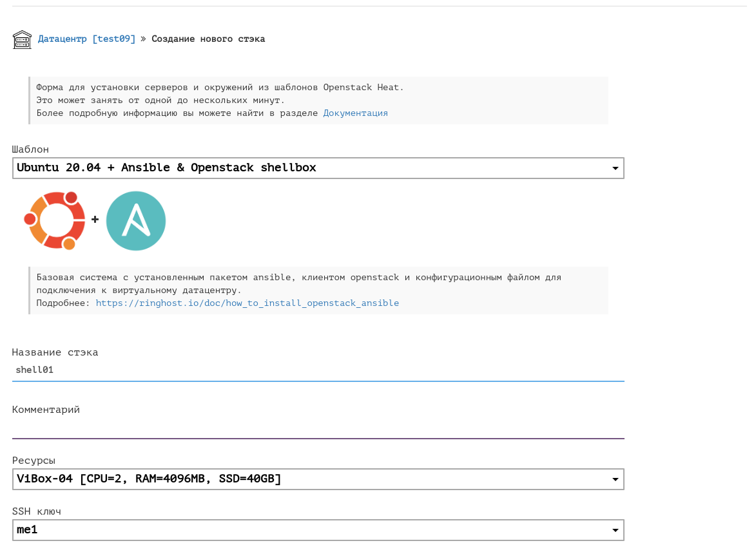
Task: Click the template description text block
Action: pyautogui.click(x=298, y=284)
